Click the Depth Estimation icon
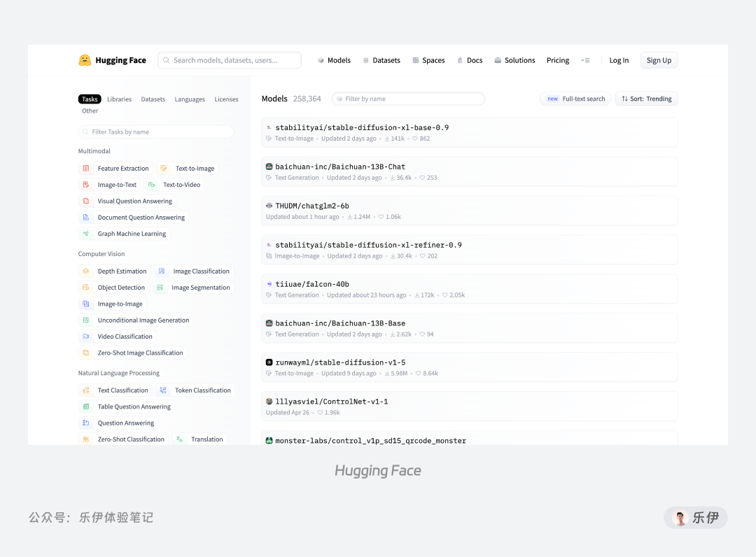 (x=86, y=272)
